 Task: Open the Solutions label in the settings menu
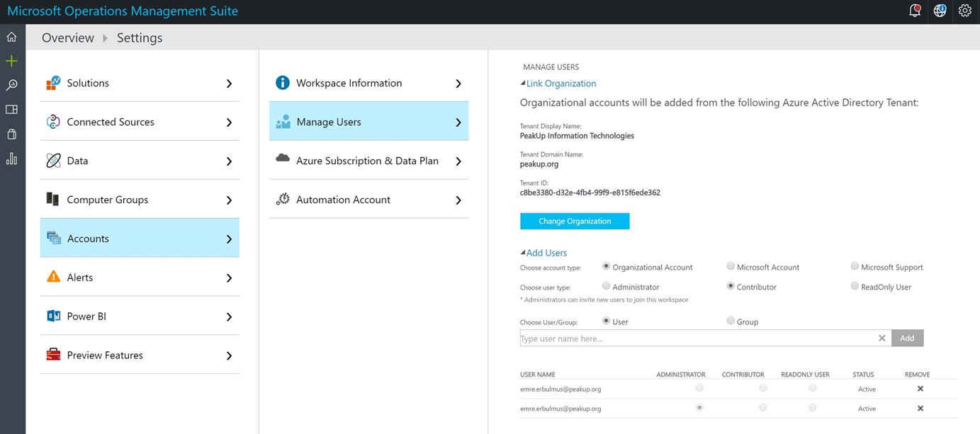pos(88,83)
